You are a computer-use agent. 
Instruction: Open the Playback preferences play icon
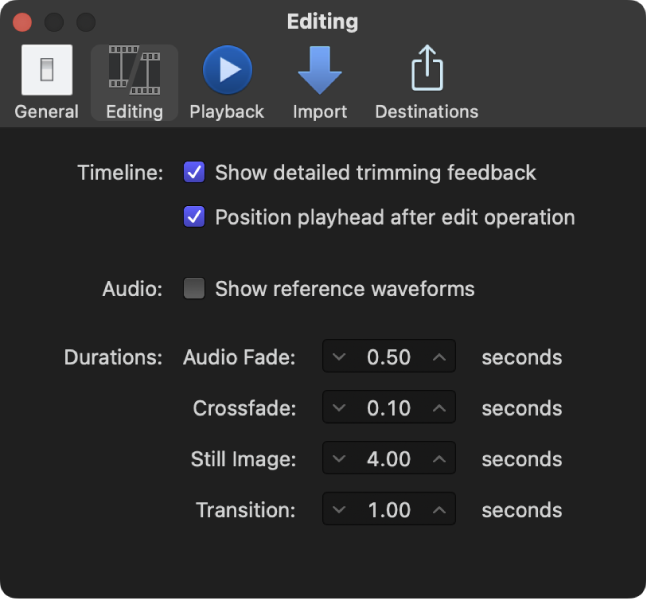[227, 70]
